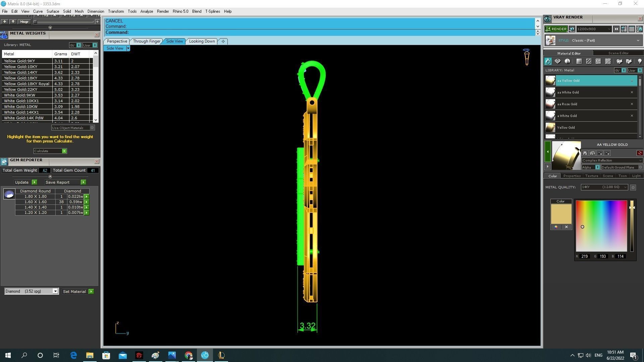Toggle the Alpha switch
644x362 pixels.
[591, 167]
